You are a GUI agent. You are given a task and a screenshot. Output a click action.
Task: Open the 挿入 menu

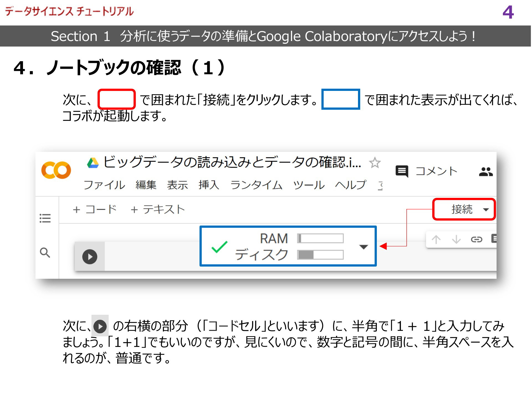pos(209,185)
